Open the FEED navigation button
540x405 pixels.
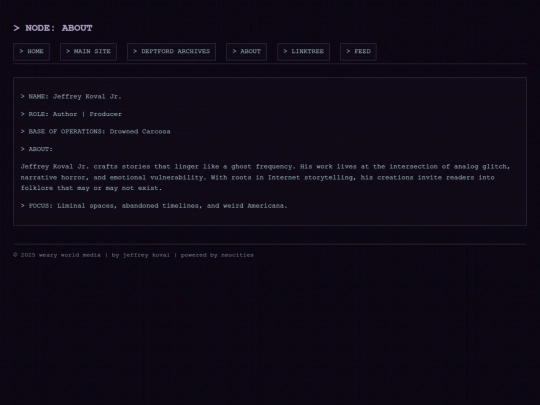coord(358,52)
